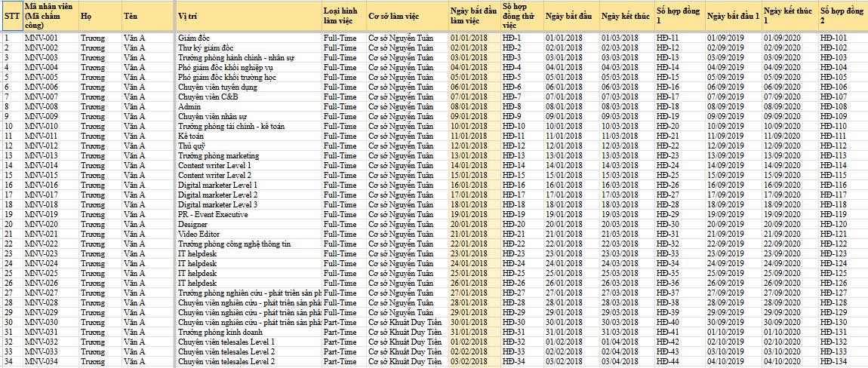
Task: Click 'Trưởng phòng công nghệ thông tin' cell
Action: pos(249,244)
